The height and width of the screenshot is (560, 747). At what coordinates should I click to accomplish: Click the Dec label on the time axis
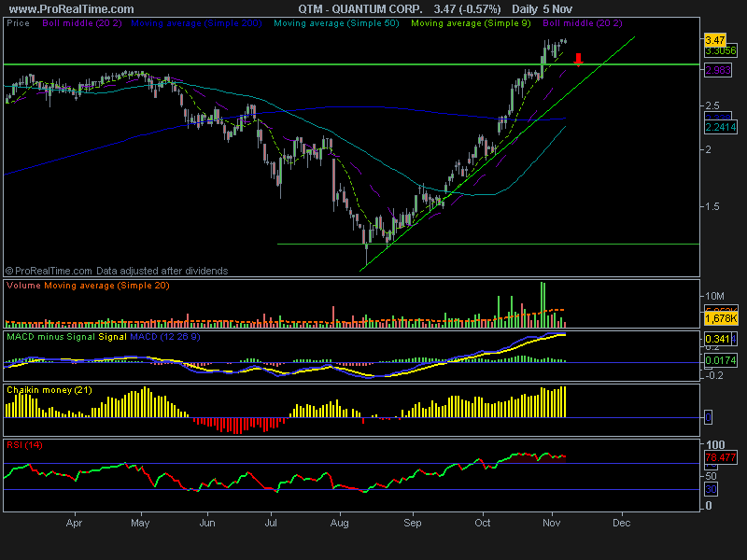622,523
